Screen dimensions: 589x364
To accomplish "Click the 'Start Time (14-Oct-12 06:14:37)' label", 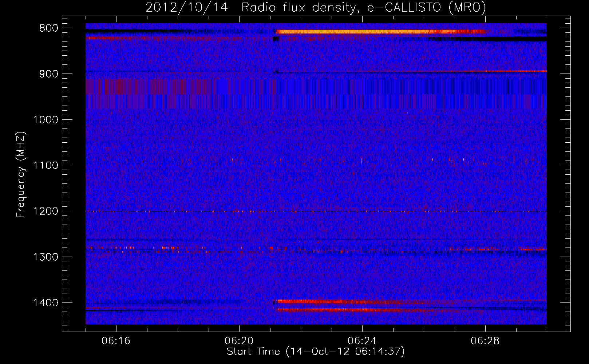I will (316, 352).
